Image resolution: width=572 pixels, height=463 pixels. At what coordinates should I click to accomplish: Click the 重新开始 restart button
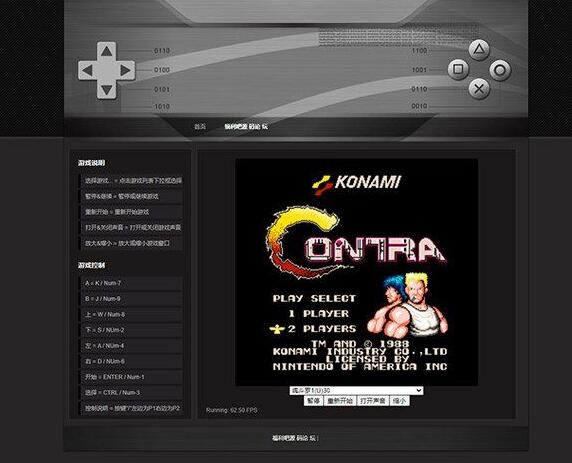340,401
